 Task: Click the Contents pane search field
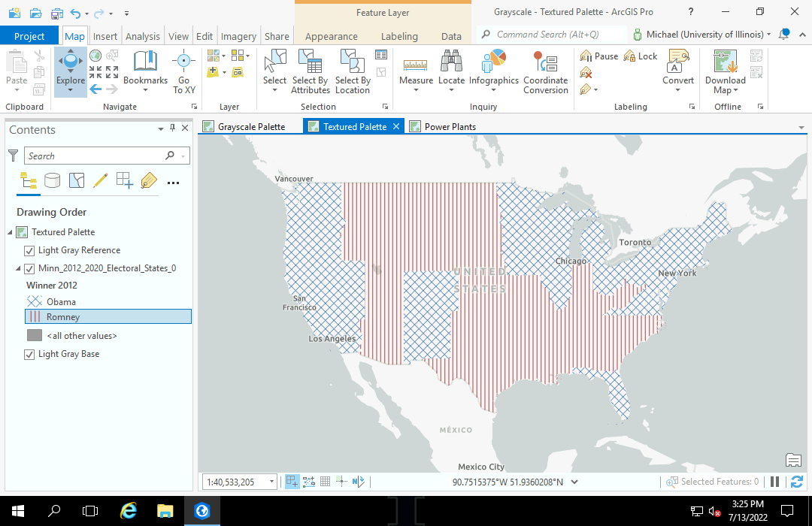tap(94, 156)
